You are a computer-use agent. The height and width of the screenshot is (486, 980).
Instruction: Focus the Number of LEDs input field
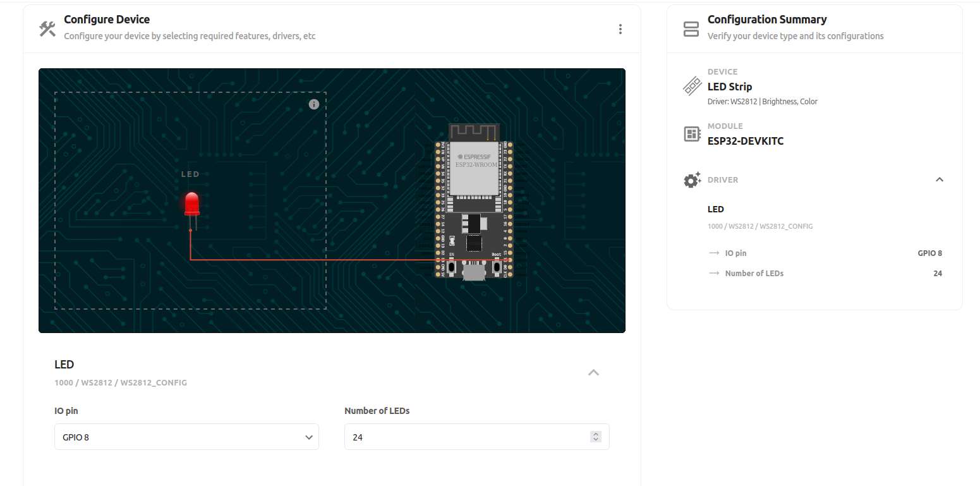point(476,437)
